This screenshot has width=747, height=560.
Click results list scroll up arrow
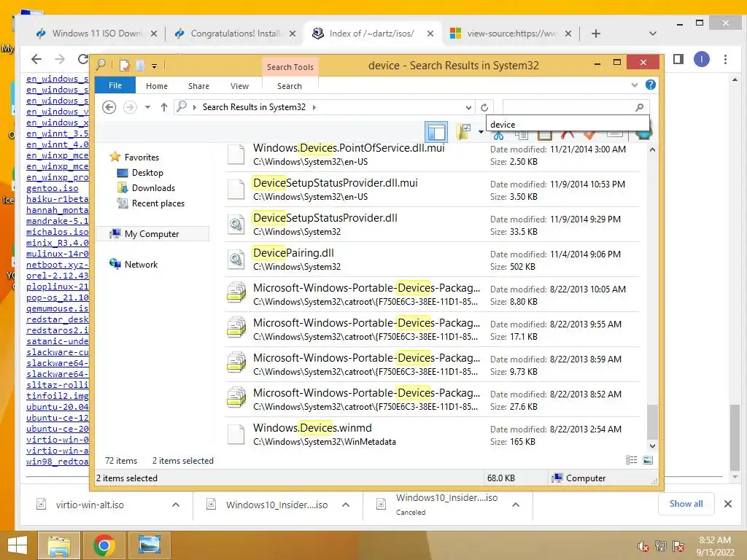coord(653,149)
